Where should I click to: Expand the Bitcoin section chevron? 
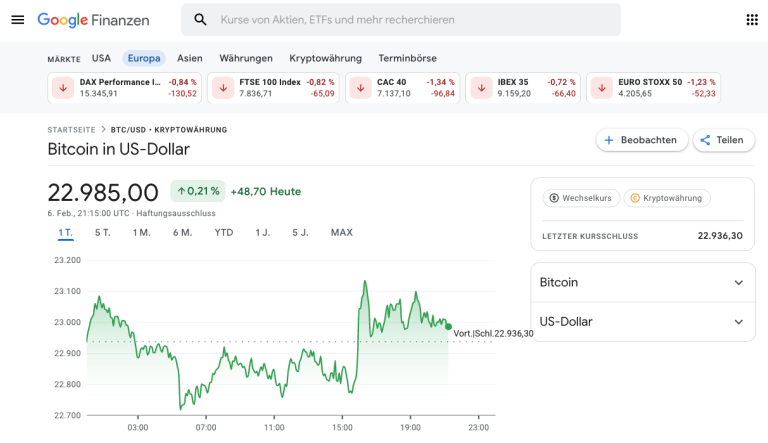[739, 283]
